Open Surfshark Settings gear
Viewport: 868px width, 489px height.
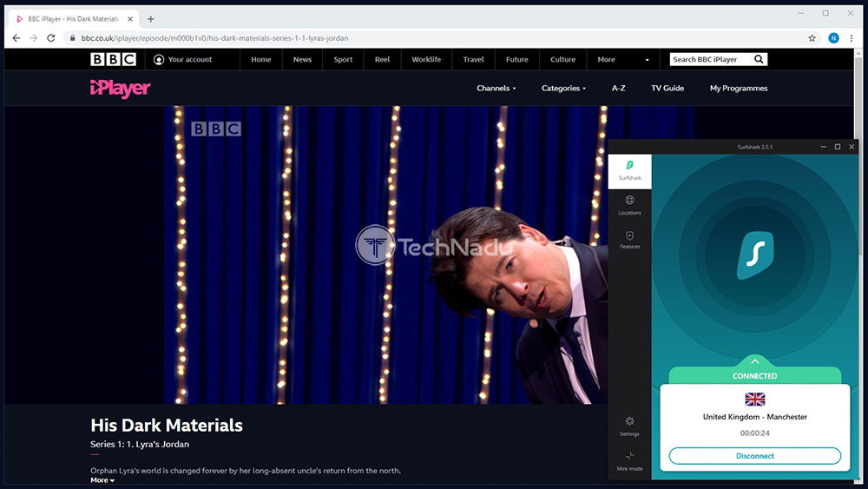pyautogui.click(x=630, y=426)
